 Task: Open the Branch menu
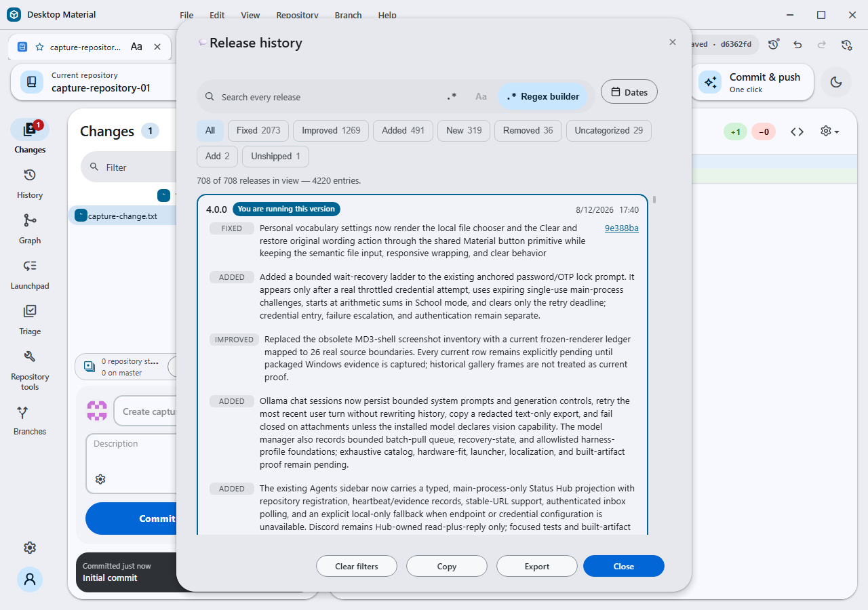(x=348, y=15)
